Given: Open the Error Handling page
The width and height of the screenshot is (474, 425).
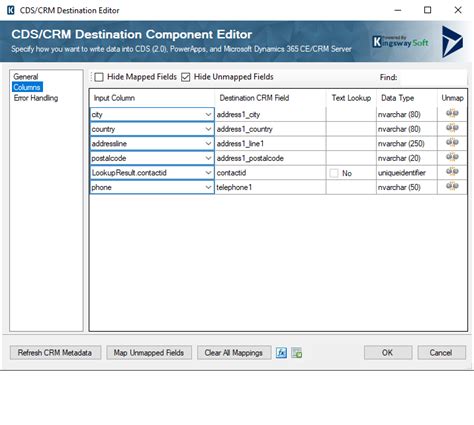Looking at the screenshot, I should (x=36, y=98).
